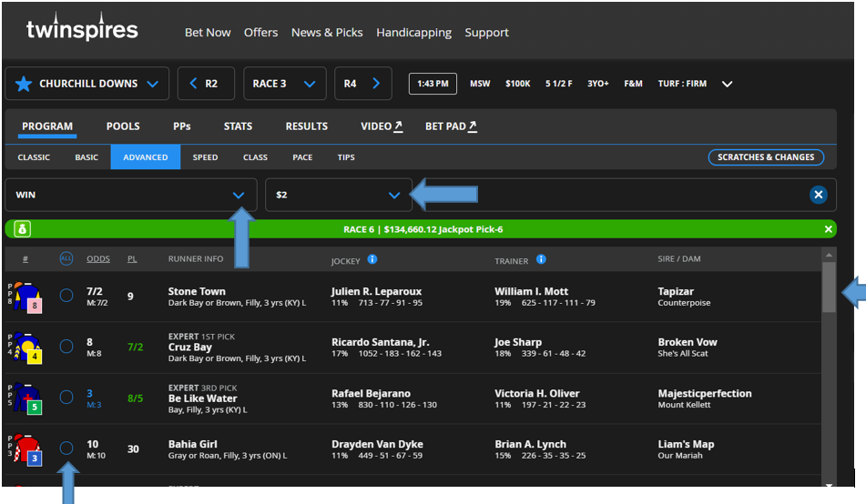866x504 pixels.
Task: Select the PACE view
Action: [302, 157]
